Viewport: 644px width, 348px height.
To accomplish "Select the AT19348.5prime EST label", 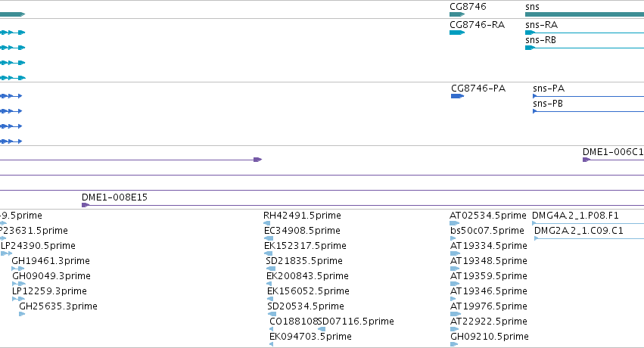I will pyautogui.click(x=489, y=261).
